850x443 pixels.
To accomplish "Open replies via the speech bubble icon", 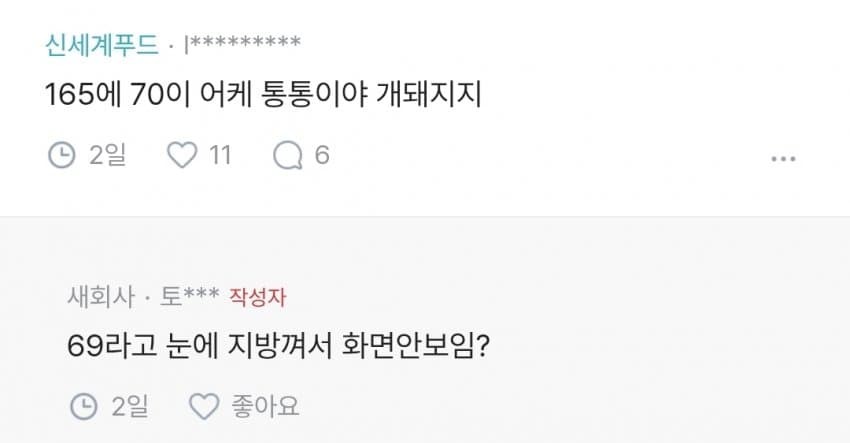I will pos(288,155).
